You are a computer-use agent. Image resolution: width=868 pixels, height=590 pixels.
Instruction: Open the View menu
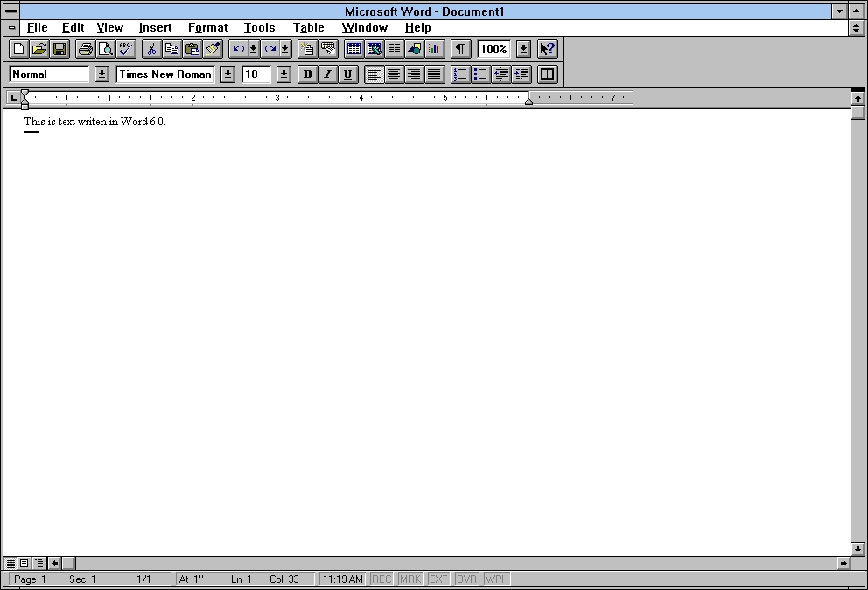click(109, 28)
